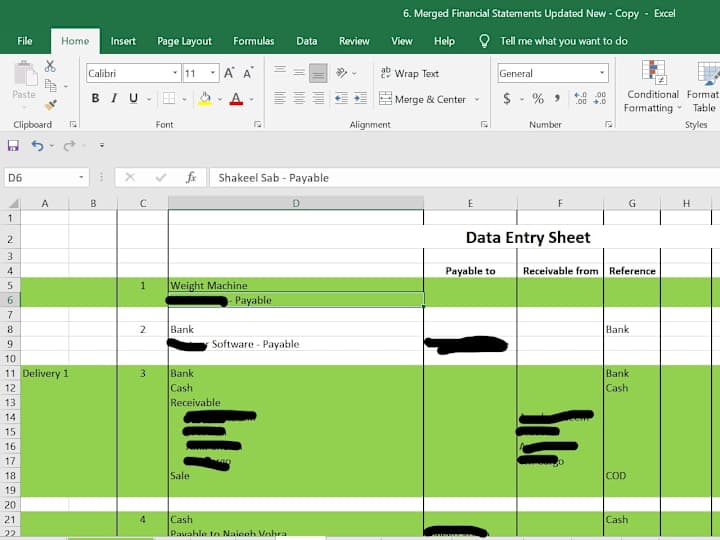Open Number dialog launcher
The height and width of the screenshot is (540, 720).
click(x=608, y=124)
